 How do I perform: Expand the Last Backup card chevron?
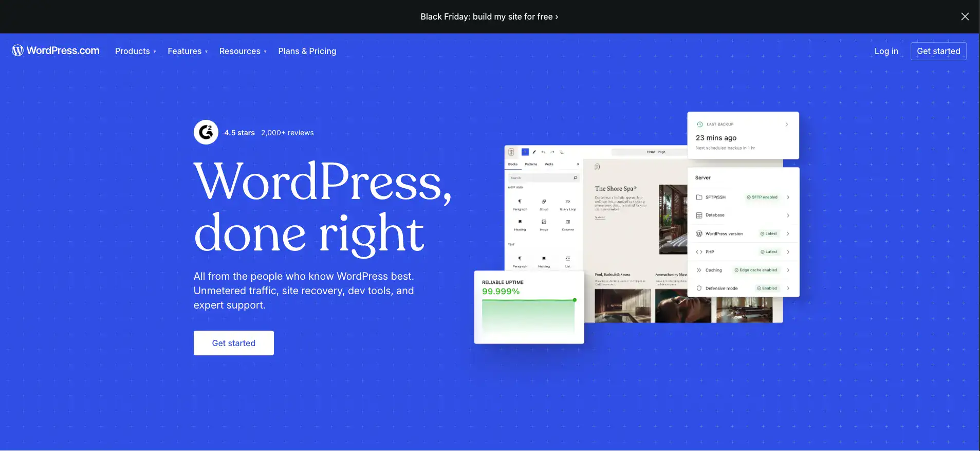click(787, 124)
